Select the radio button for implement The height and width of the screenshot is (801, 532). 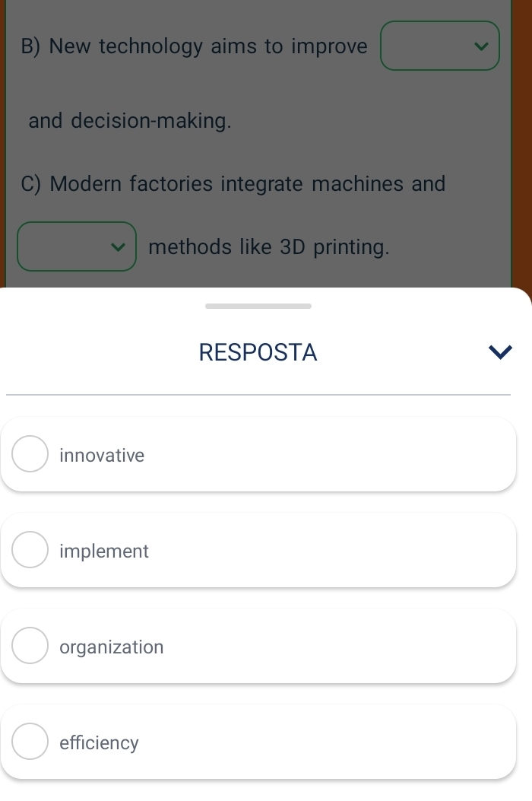pyautogui.click(x=30, y=551)
